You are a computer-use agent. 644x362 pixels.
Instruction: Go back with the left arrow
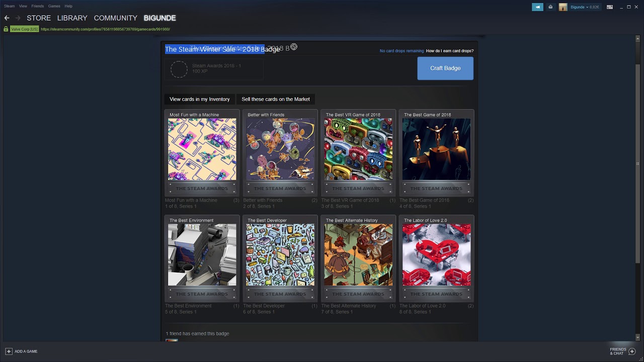pos(7,18)
